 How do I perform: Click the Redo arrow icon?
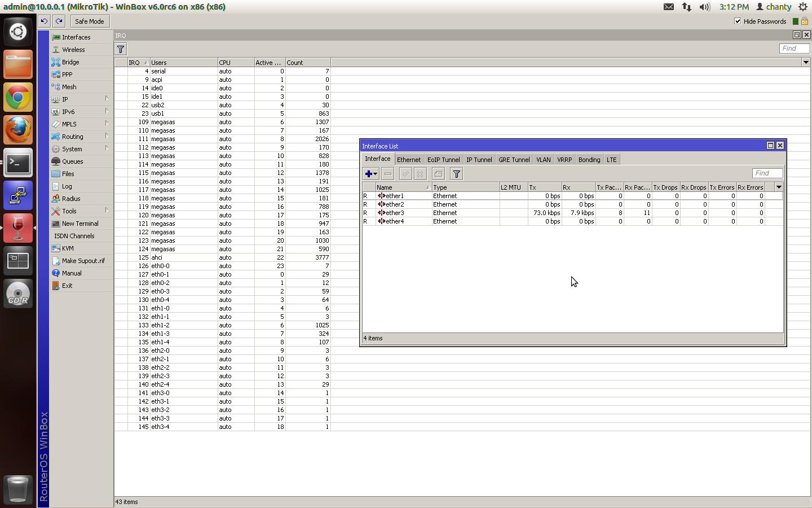click(x=59, y=21)
